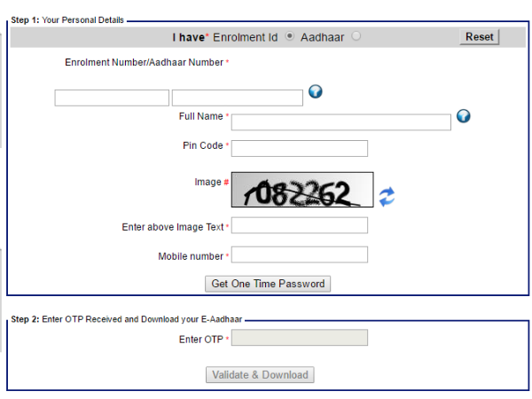Click into the Full Name text field
The image size is (532, 399).
340,122
